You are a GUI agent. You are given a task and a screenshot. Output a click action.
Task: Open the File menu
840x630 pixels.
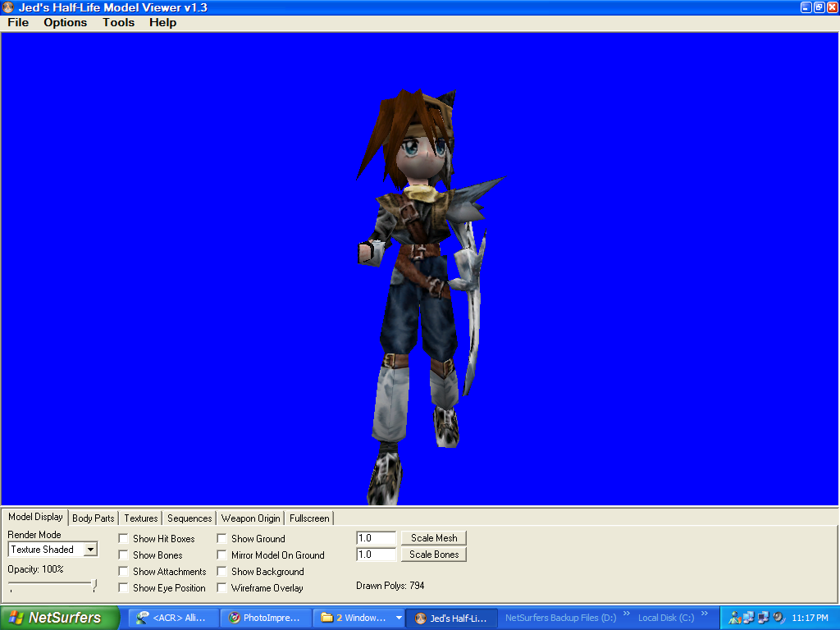tap(18, 22)
